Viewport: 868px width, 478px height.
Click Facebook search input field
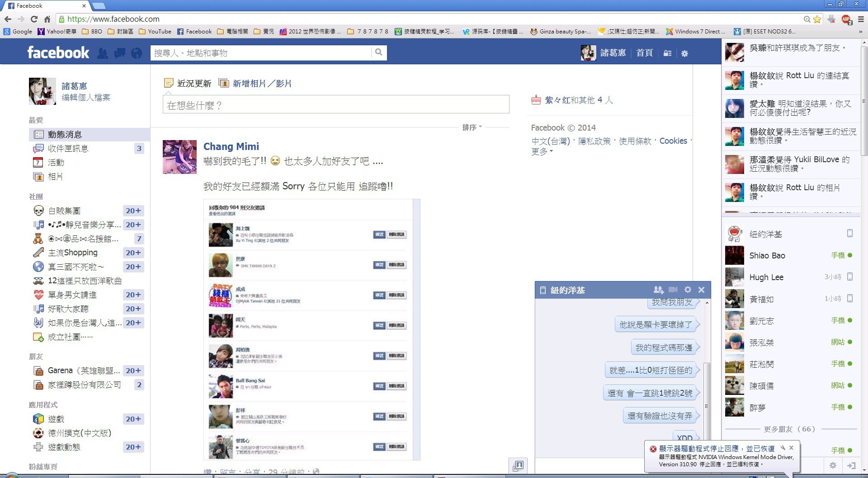tap(261, 53)
